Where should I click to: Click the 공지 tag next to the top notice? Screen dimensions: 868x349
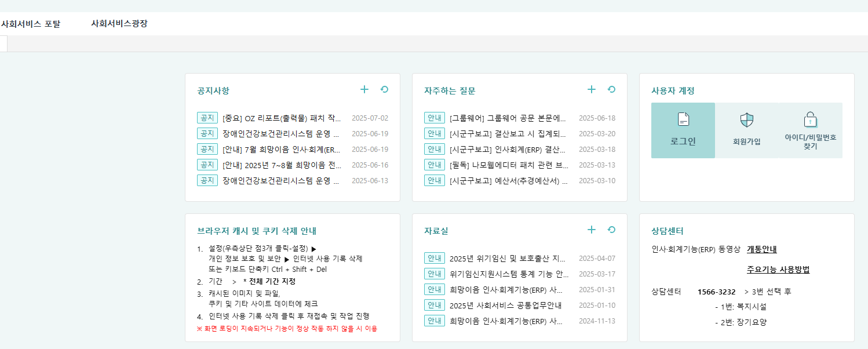point(207,118)
